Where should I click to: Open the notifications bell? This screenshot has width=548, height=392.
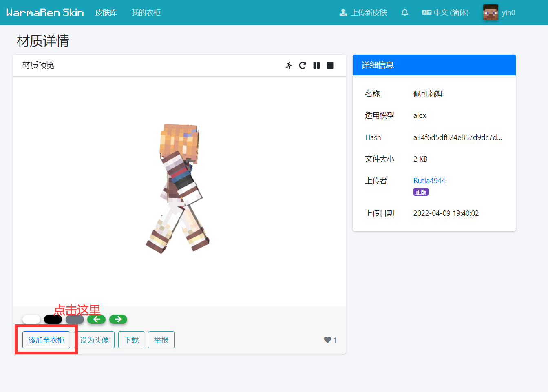(404, 13)
